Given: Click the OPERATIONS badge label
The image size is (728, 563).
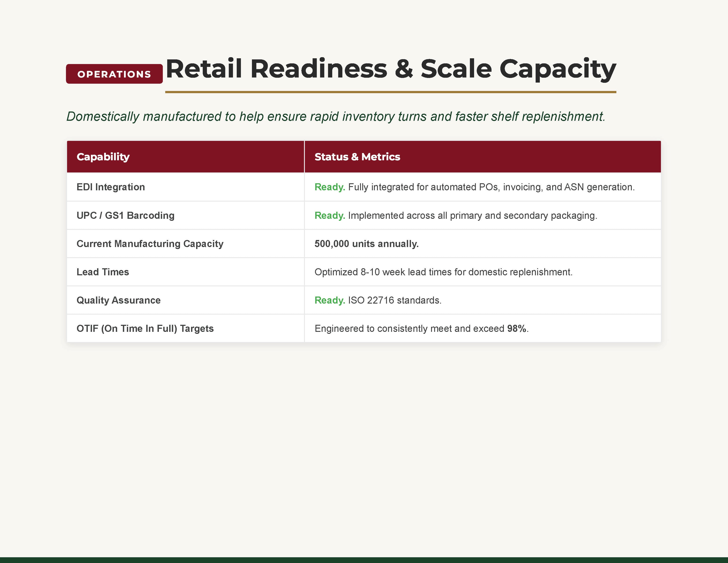Looking at the screenshot, I should point(114,74).
